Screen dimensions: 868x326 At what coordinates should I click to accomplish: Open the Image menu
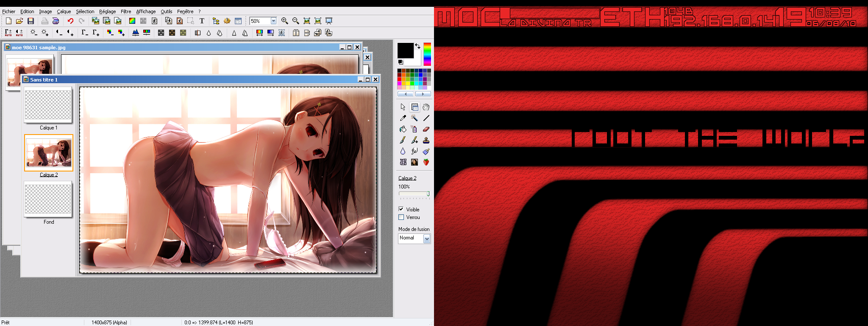[x=45, y=11]
